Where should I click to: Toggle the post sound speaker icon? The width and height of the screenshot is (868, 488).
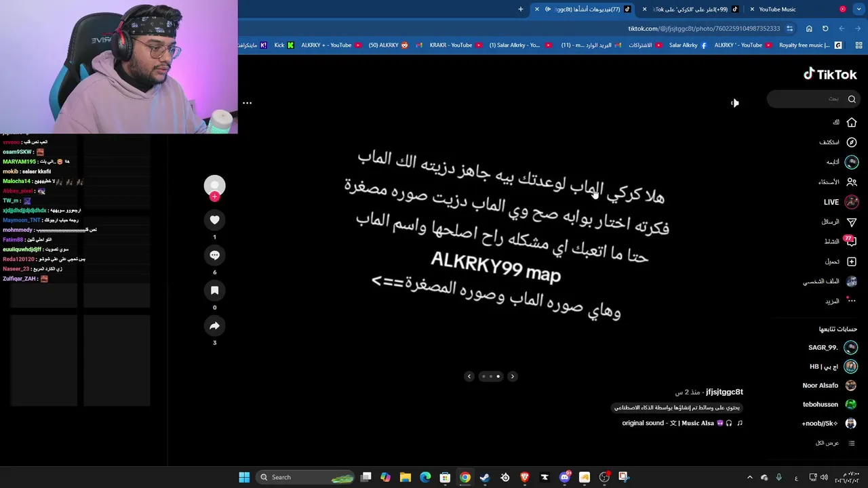pos(734,103)
